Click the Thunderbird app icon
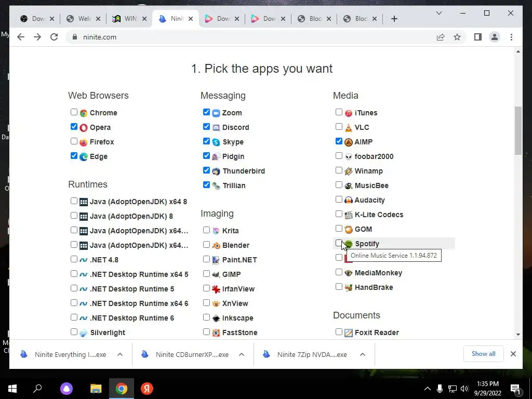 (x=216, y=171)
